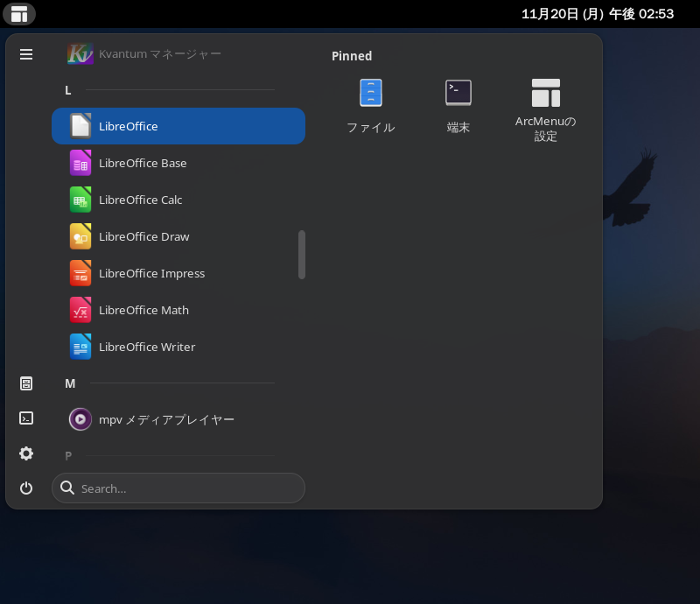This screenshot has width=700, height=604.
Task: Click the LibreOffice Impress icon
Action: [80, 273]
